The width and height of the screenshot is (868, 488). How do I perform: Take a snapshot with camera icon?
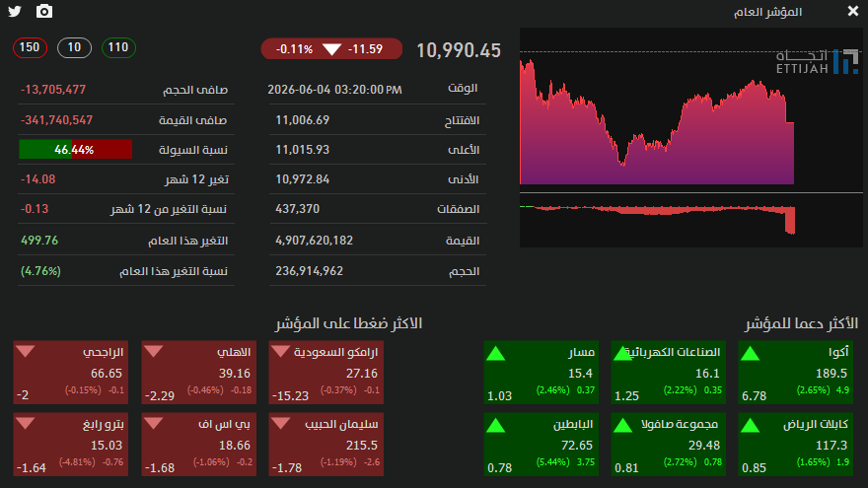pyautogui.click(x=44, y=11)
